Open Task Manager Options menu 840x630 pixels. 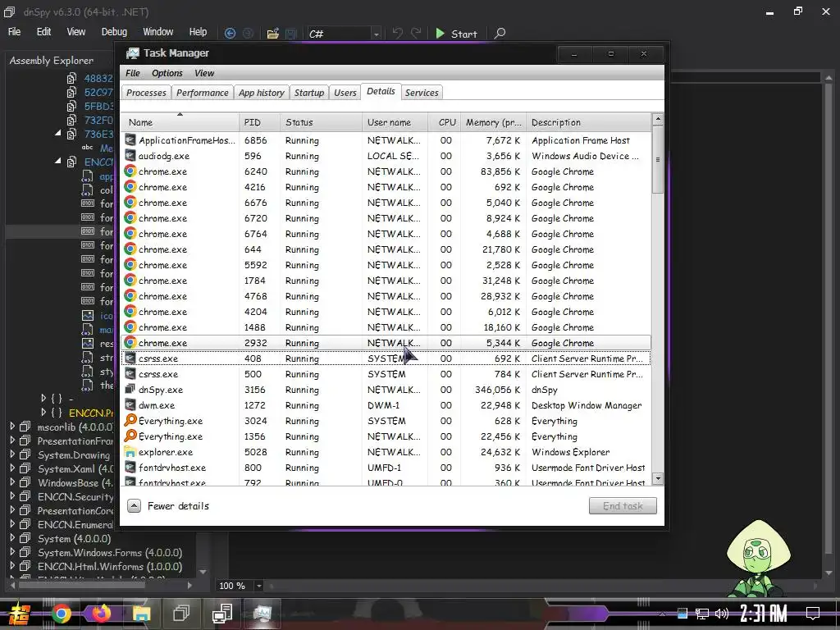(167, 73)
